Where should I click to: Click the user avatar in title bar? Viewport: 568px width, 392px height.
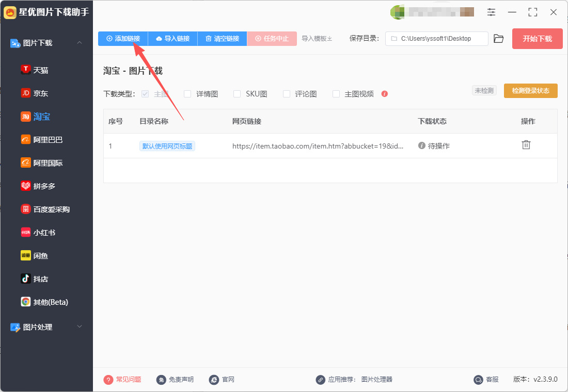point(398,12)
